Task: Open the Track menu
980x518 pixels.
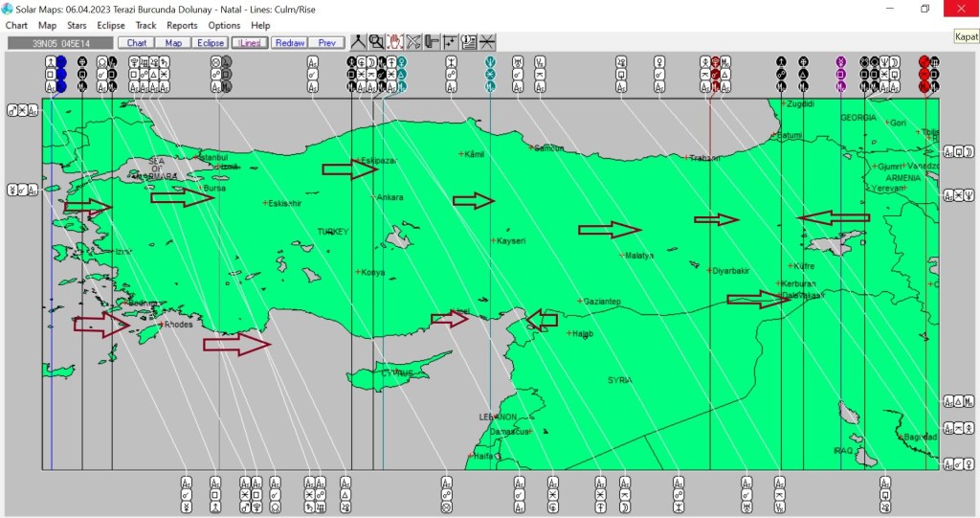Action: click(x=145, y=25)
